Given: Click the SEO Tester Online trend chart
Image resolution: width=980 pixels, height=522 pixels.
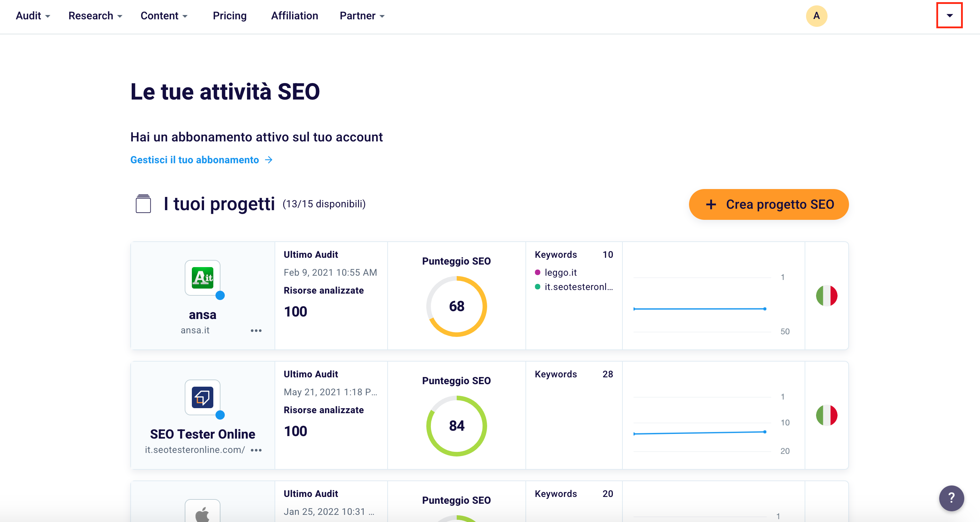Looking at the screenshot, I should pyautogui.click(x=702, y=424).
